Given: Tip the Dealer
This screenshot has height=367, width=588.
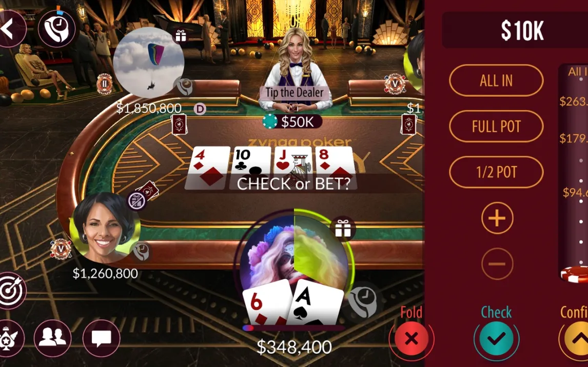Looking at the screenshot, I should (x=295, y=92).
